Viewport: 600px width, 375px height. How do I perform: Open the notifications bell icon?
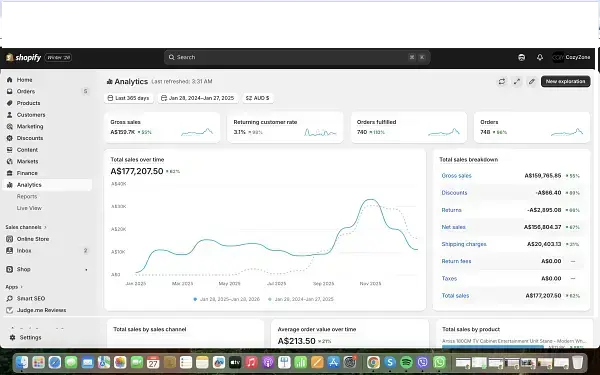(x=540, y=57)
